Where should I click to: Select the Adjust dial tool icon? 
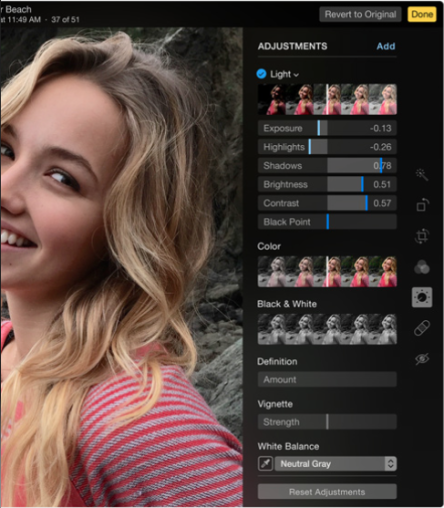(422, 297)
